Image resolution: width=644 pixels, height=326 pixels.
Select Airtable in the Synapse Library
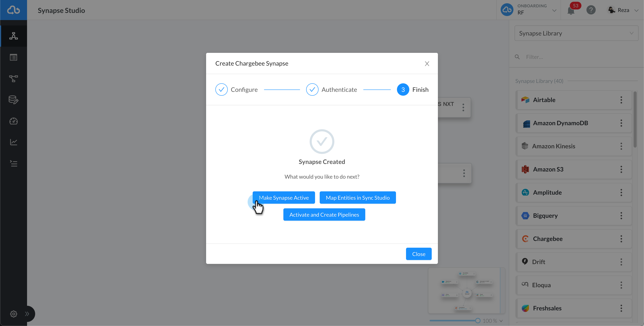[x=574, y=100]
